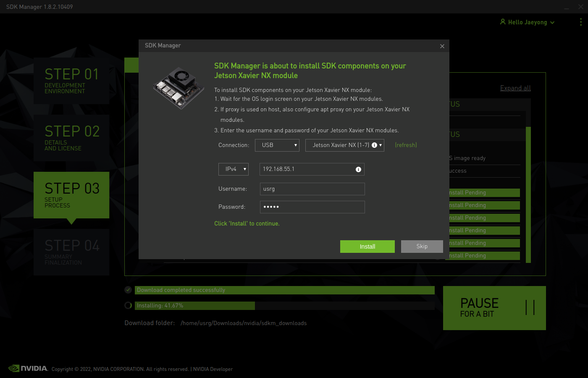588x378 pixels.
Task: Open the Jetson Xavier NX device dropdown
Action: pos(345,145)
